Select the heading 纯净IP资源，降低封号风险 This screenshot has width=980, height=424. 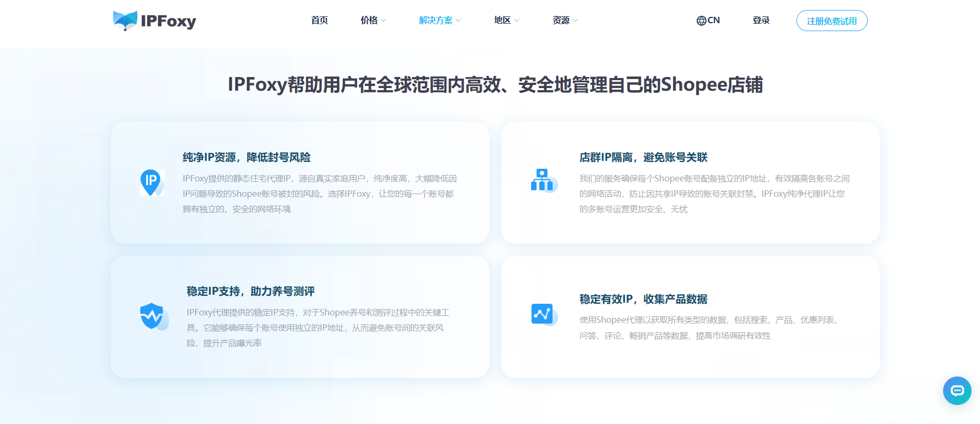(x=247, y=157)
